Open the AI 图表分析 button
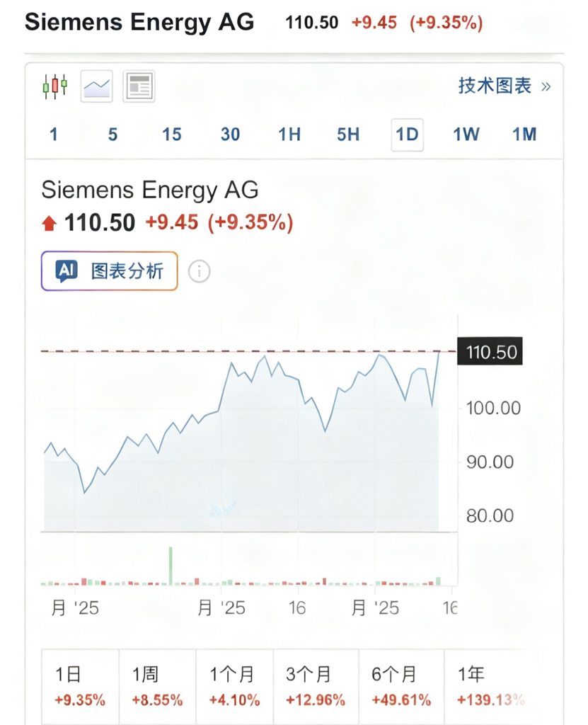This screenshot has height=725, width=588. 110,271
